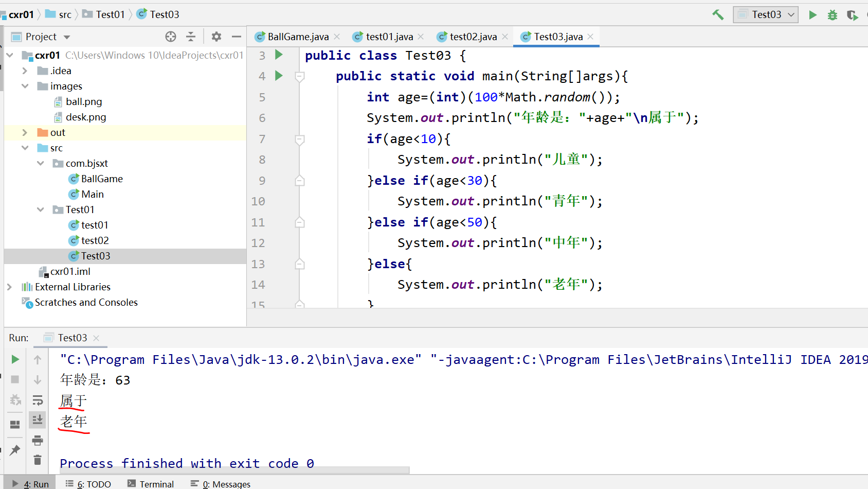Fold the else-if block on line 9
This screenshot has width=868, height=489.
(x=300, y=181)
